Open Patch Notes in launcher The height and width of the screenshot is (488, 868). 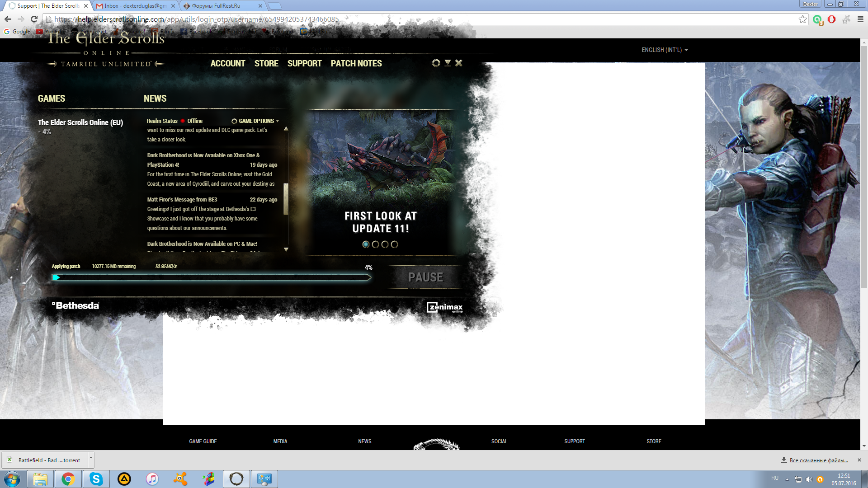(x=356, y=64)
